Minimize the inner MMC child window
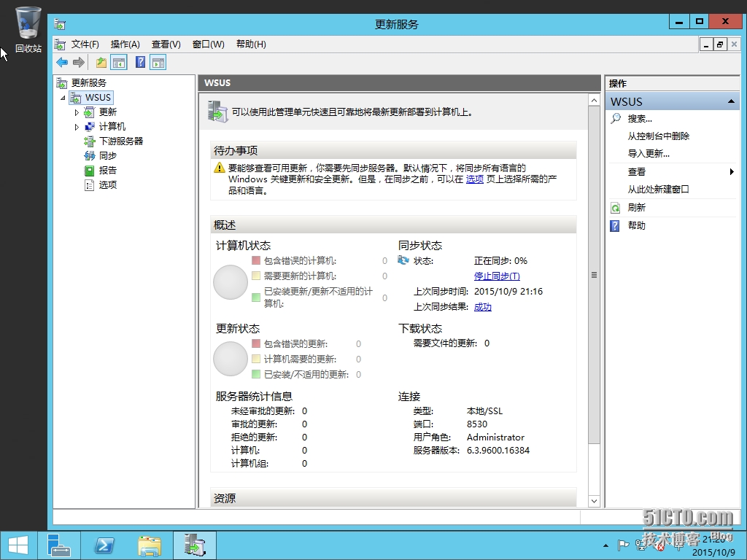The height and width of the screenshot is (560, 747). coord(706,44)
